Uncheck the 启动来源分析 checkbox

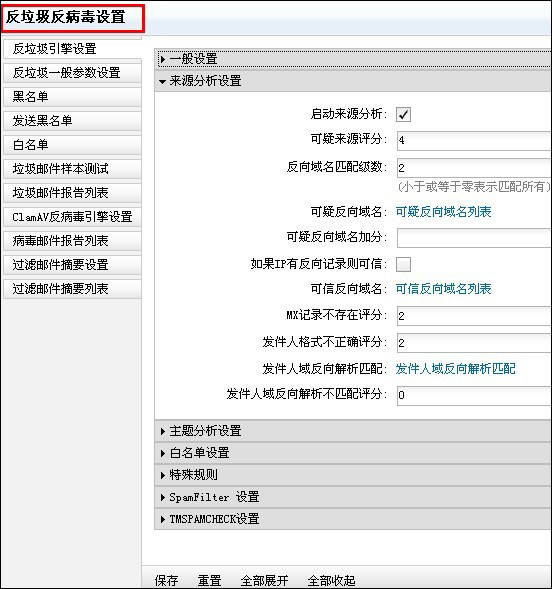tap(403, 115)
